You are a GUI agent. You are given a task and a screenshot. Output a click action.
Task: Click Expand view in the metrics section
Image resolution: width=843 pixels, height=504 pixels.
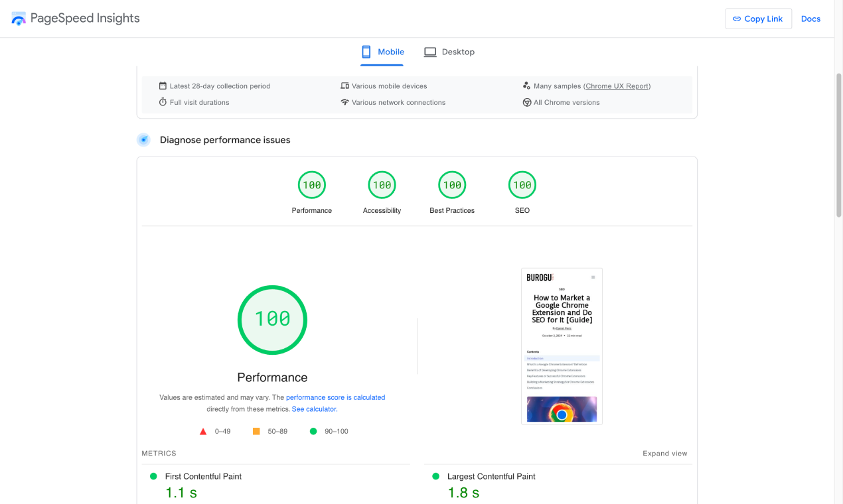[665, 454]
